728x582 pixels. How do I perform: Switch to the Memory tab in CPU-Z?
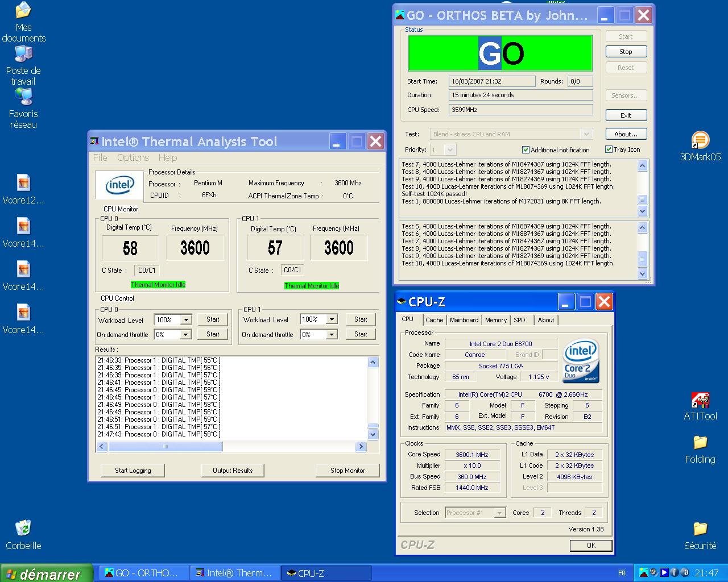(495, 320)
